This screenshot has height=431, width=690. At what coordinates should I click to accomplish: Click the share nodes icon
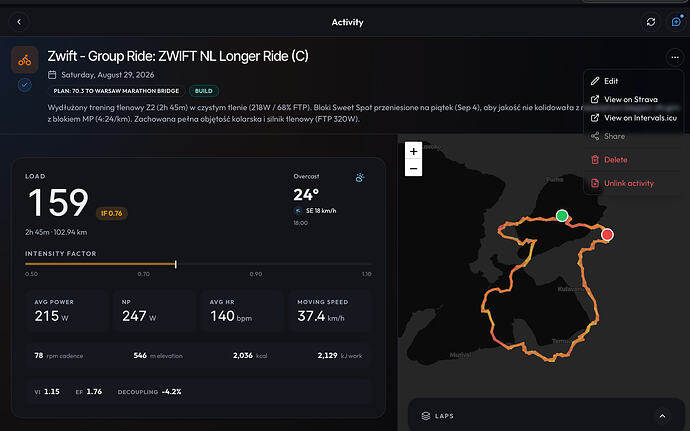(x=595, y=136)
